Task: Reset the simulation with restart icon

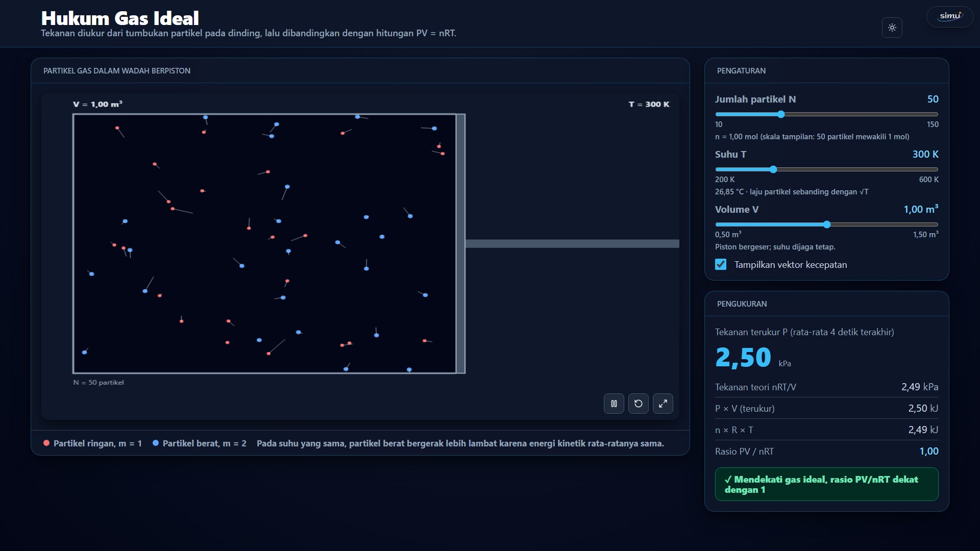Action: 639,404
